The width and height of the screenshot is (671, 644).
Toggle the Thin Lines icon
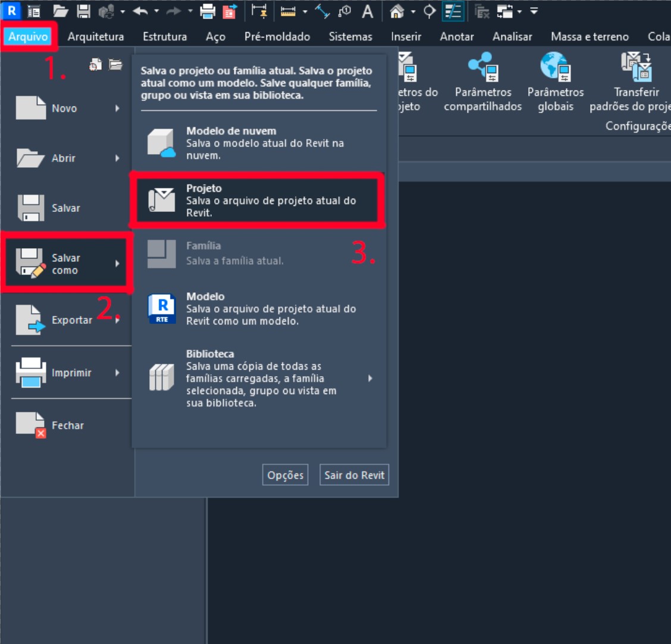click(453, 11)
